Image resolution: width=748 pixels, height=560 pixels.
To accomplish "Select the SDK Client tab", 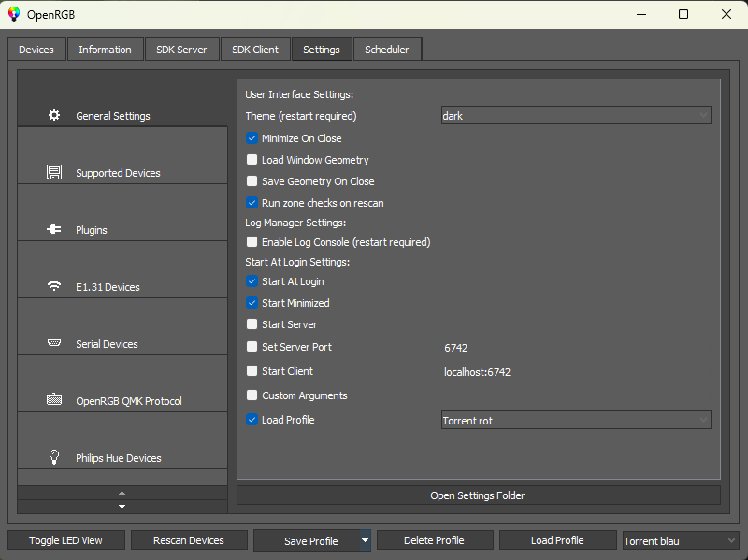I will tap(255, 50).
